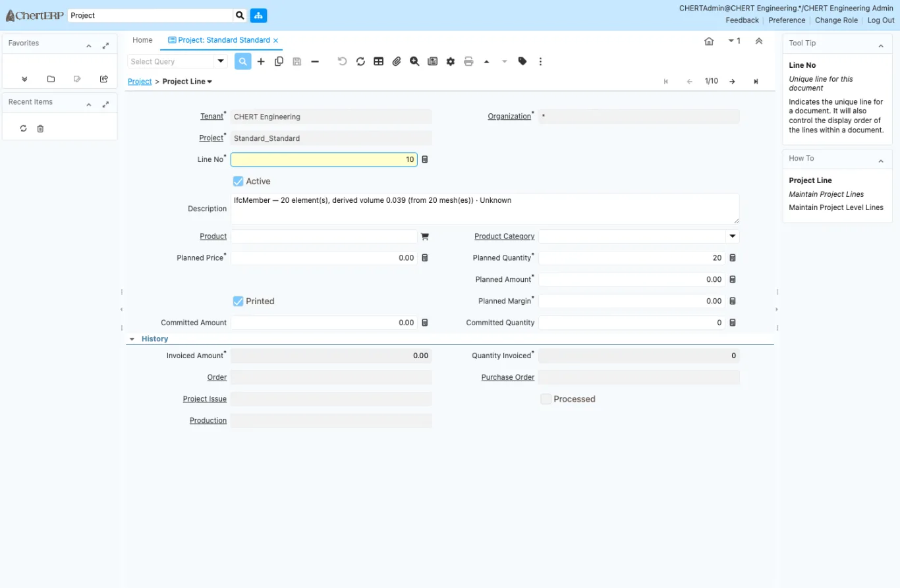Copy the current record
The height and width of the screenshot is (588, 900).
click(279, 61)
